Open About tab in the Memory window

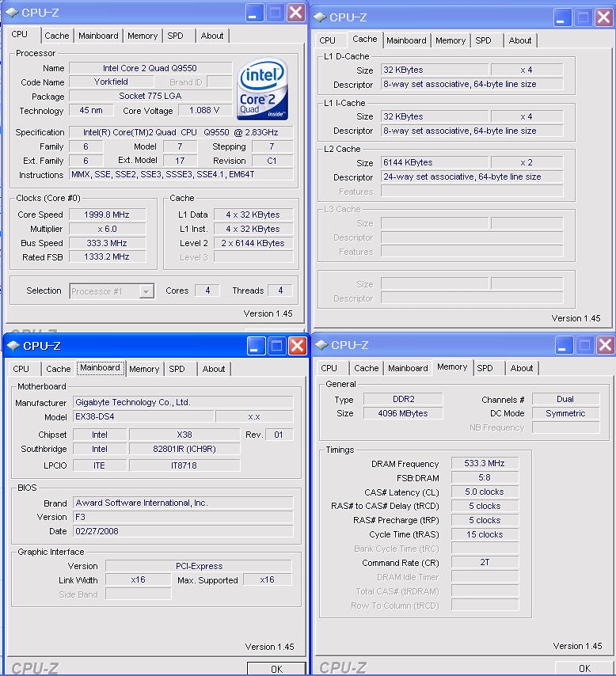click(x=522, y=368)
